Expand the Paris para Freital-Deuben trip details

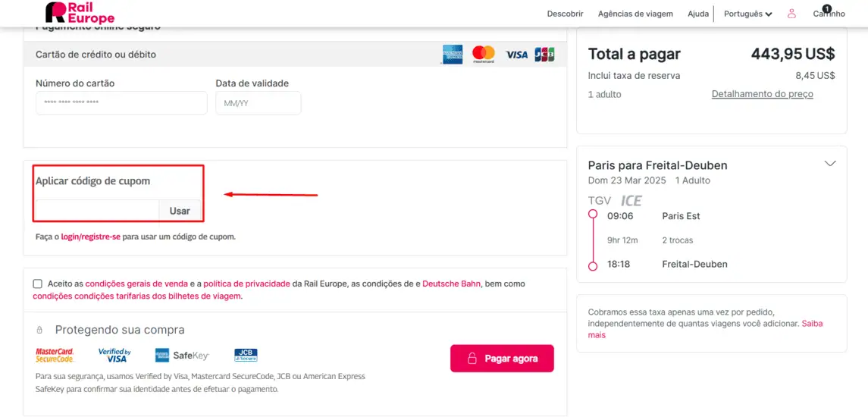tap(830, 163)
